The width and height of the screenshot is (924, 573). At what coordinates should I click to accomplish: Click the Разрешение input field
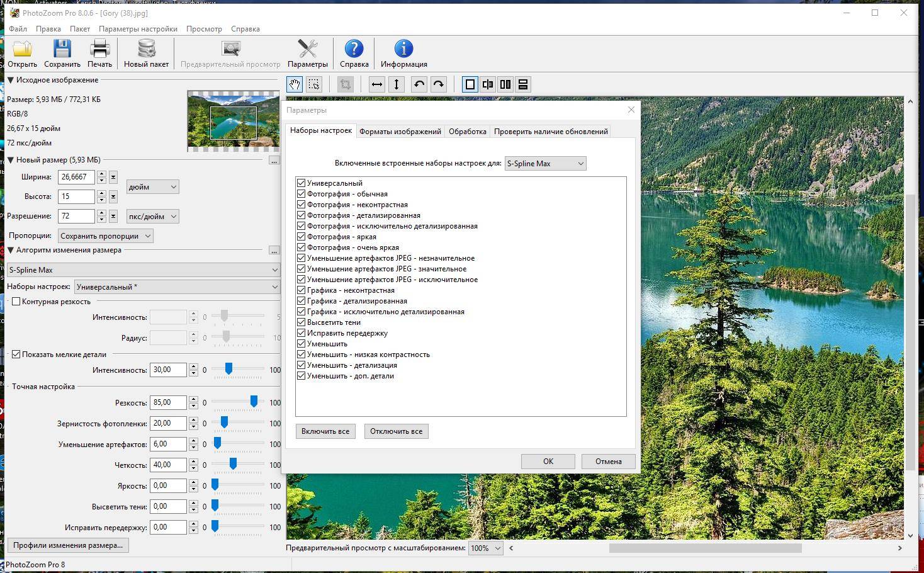click(x=77, y=216)
